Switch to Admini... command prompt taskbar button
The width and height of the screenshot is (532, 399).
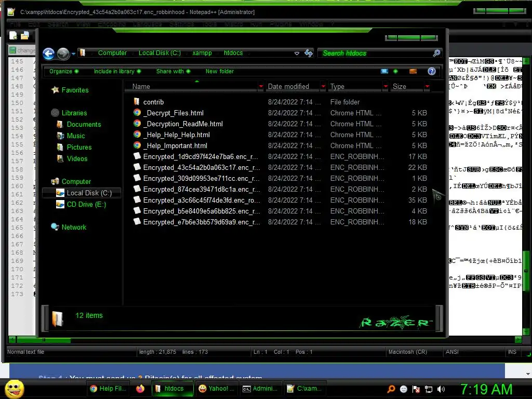[260, 389]
